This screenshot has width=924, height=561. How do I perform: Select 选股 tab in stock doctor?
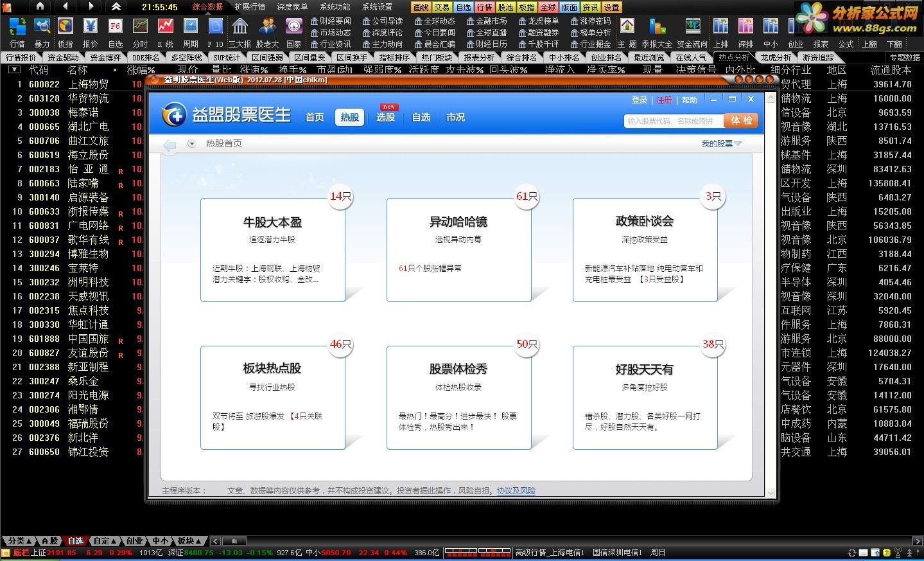(386, 117)
